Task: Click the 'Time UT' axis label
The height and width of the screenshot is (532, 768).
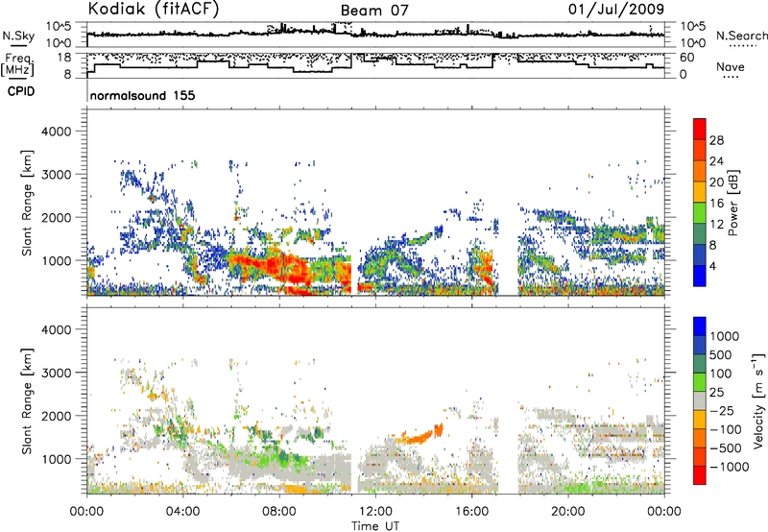Action: point(375,526)
